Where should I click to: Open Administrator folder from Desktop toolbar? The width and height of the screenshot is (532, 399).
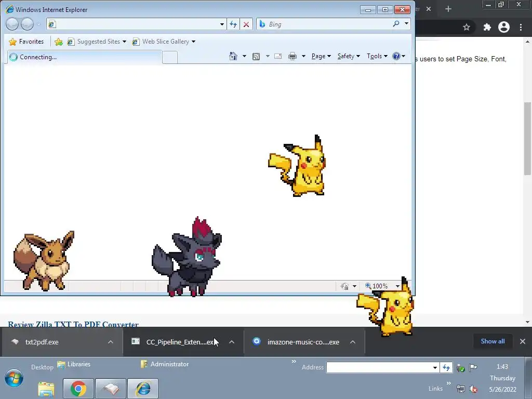[165, 364]
